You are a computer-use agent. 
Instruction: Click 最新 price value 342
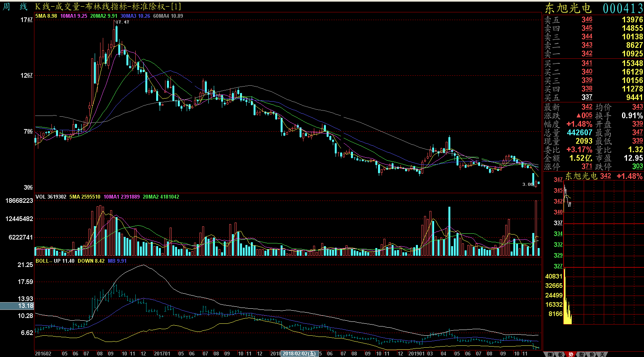tap(587, 107)
